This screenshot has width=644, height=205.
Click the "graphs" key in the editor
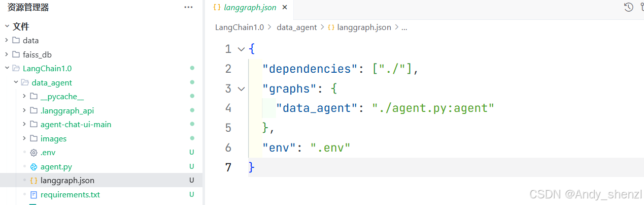click(289, 89)
